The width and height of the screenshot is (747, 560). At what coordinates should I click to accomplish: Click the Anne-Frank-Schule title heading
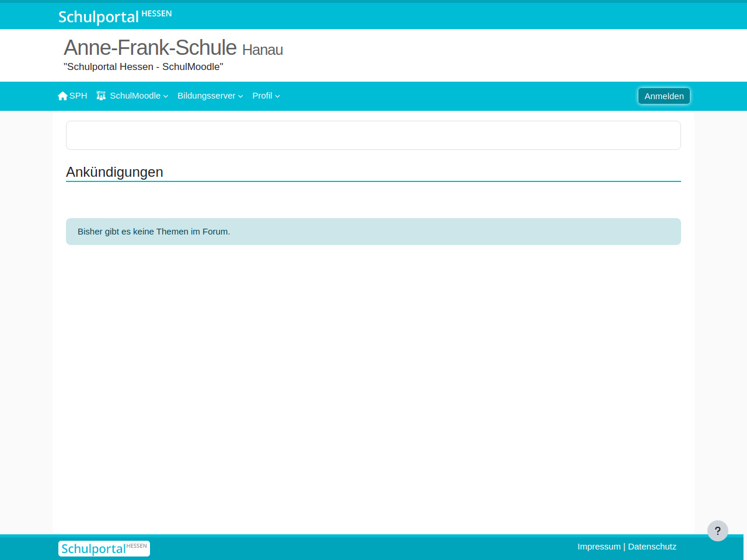pos(150,48)
